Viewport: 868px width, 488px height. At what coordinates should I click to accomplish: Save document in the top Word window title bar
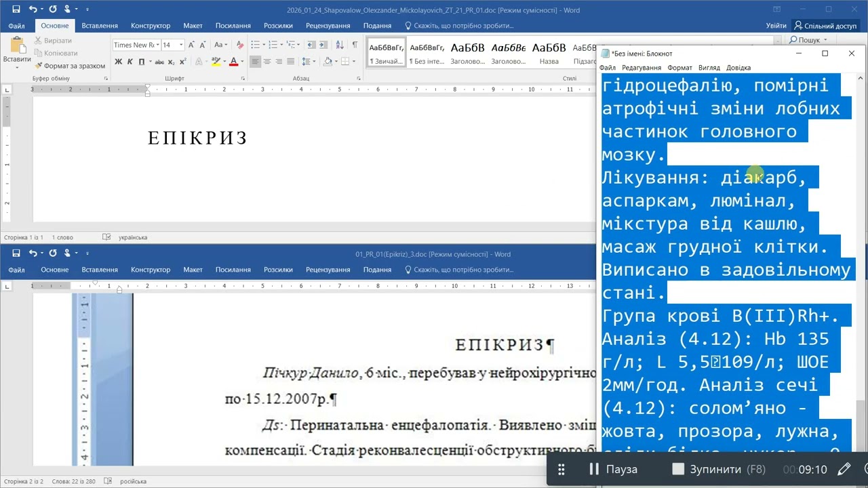coord(16,9)
